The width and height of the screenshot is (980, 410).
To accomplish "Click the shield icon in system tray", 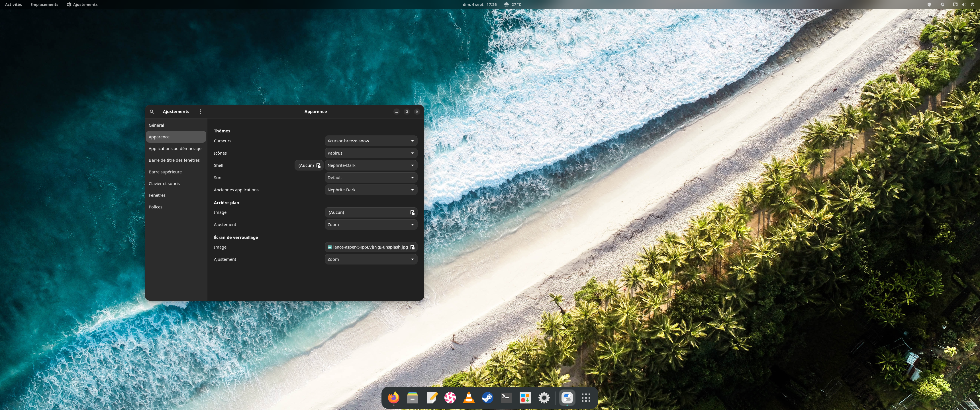I will 929,5.
